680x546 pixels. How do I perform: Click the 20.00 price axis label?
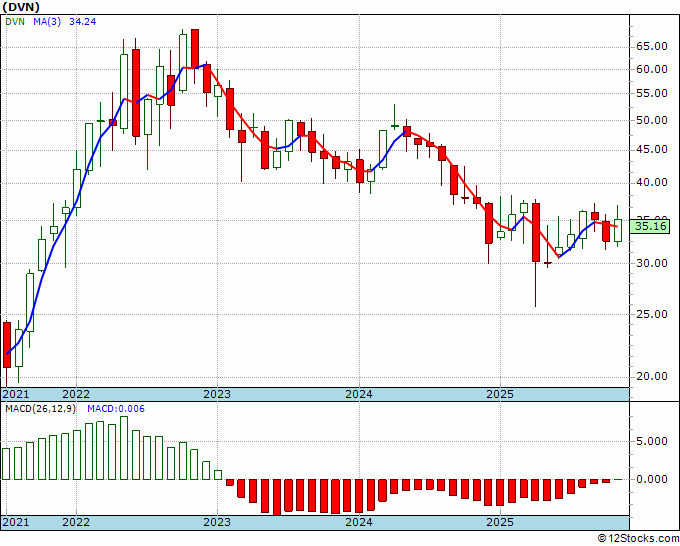(651, 376)
